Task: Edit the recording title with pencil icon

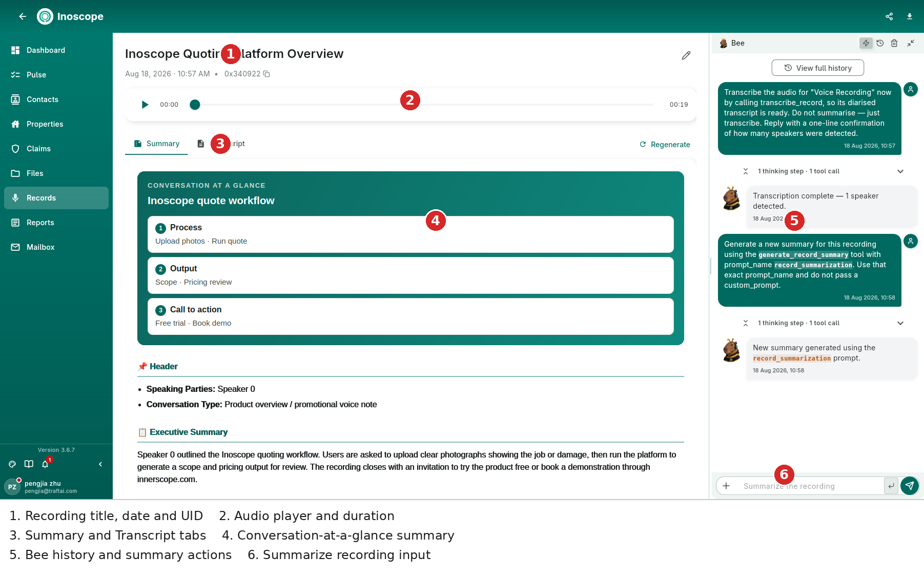Action: (686, 55)
